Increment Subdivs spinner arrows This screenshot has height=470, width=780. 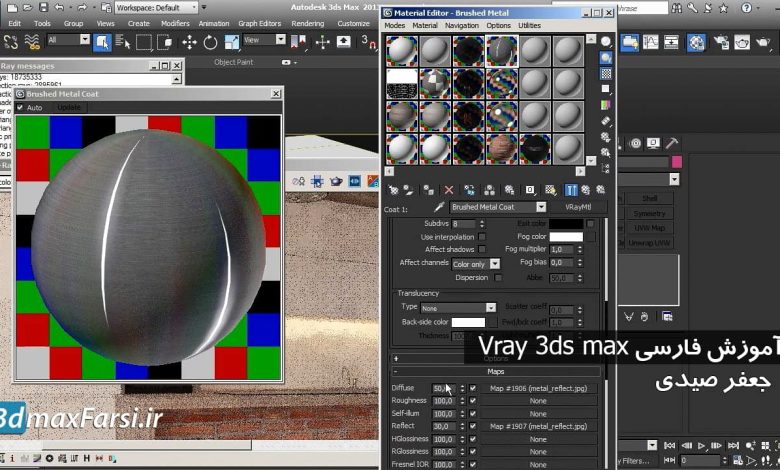(x=482, y=222)
